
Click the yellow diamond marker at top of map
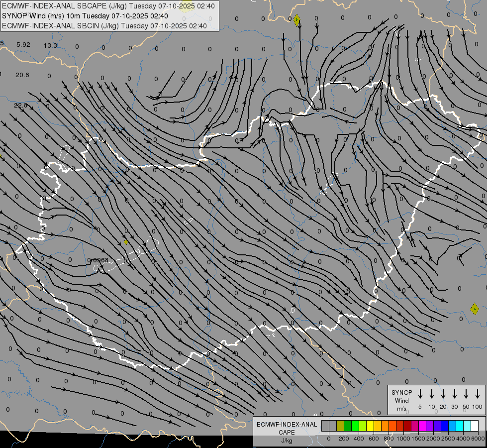297,20
